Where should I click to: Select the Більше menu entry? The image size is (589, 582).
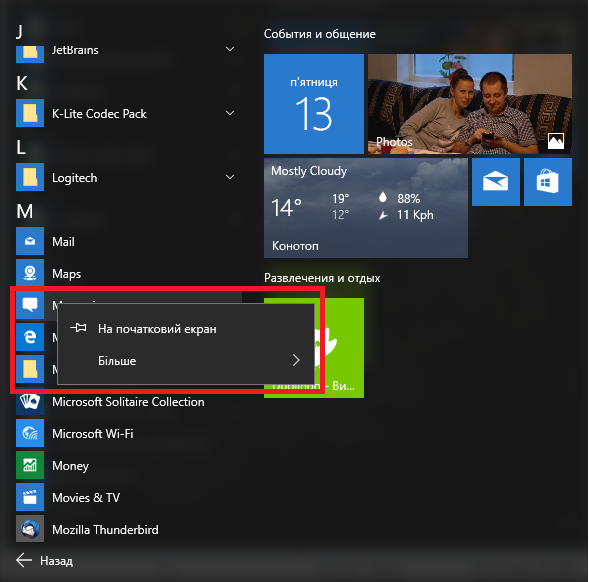[x=186, y=361]
